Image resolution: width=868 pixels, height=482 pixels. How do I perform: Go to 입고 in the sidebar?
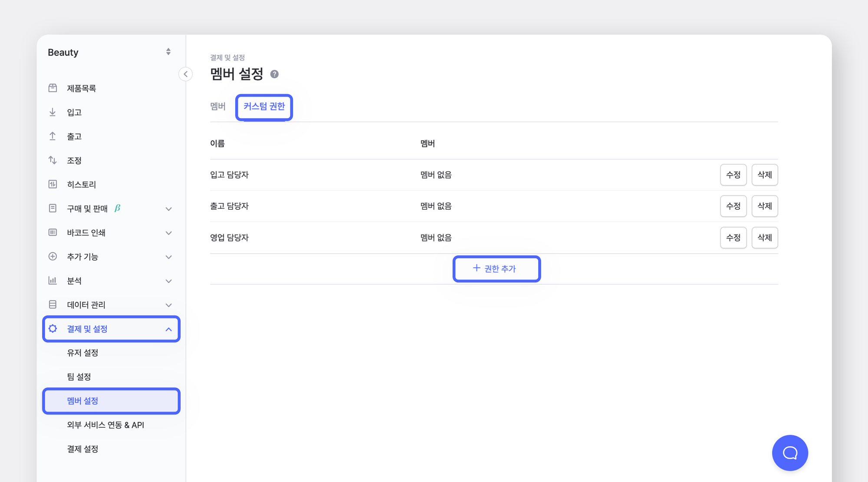click(112, 112)
